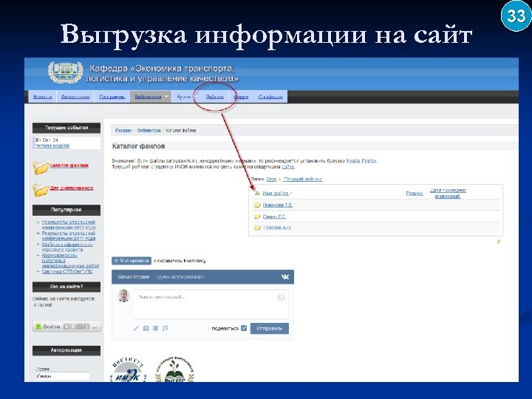The width and height of the screenshot is (532, 399).
Task: Focus the Ваш комментарий text box
Action: [211, 304]
